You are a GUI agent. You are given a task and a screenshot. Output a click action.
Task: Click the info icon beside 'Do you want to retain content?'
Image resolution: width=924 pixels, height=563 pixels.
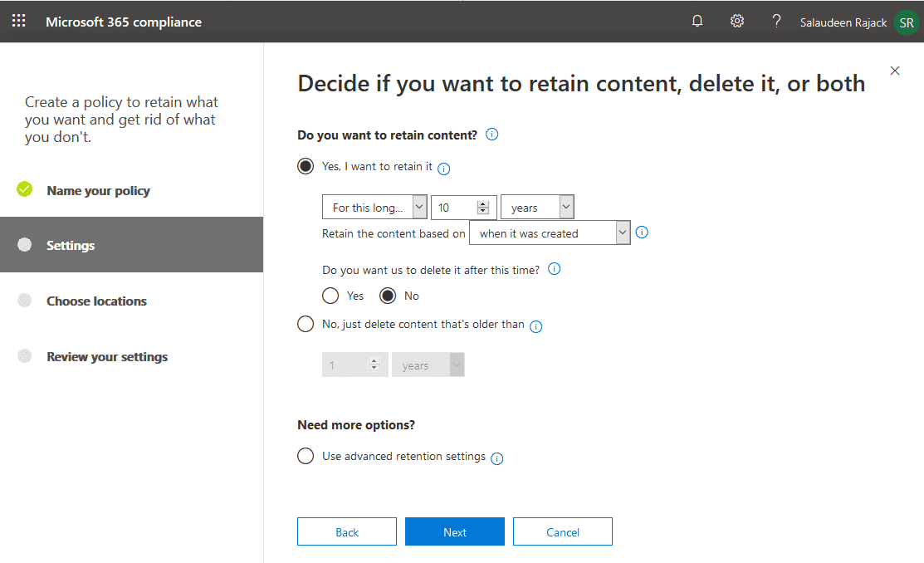[x=491, y=134]
